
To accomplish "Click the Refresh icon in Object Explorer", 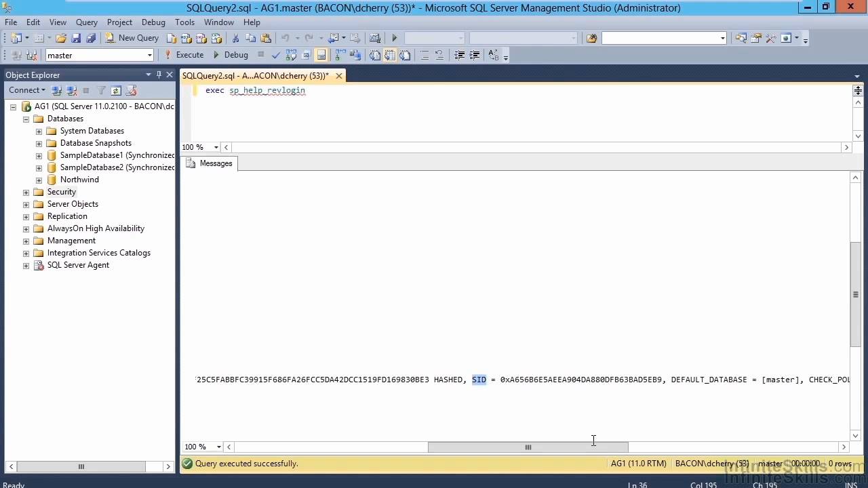I will (116, 90).
